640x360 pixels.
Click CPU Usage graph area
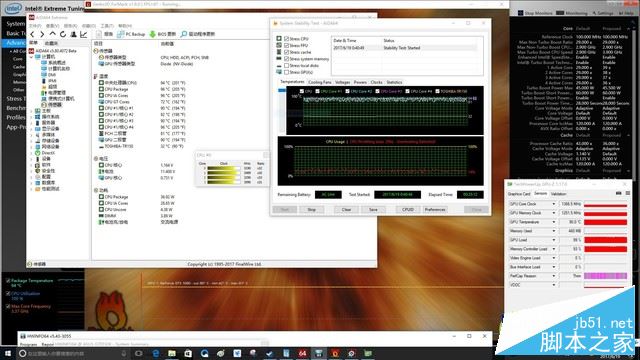380,162
